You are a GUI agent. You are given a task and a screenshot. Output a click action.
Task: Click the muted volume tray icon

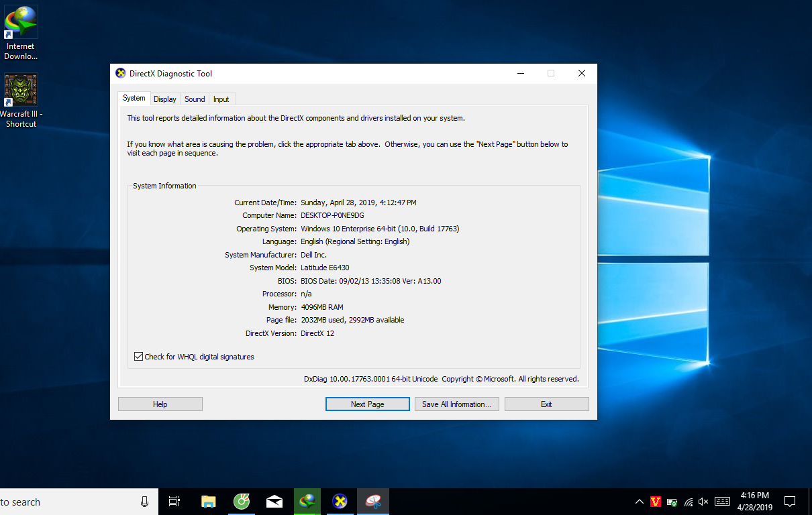(703, 502)
